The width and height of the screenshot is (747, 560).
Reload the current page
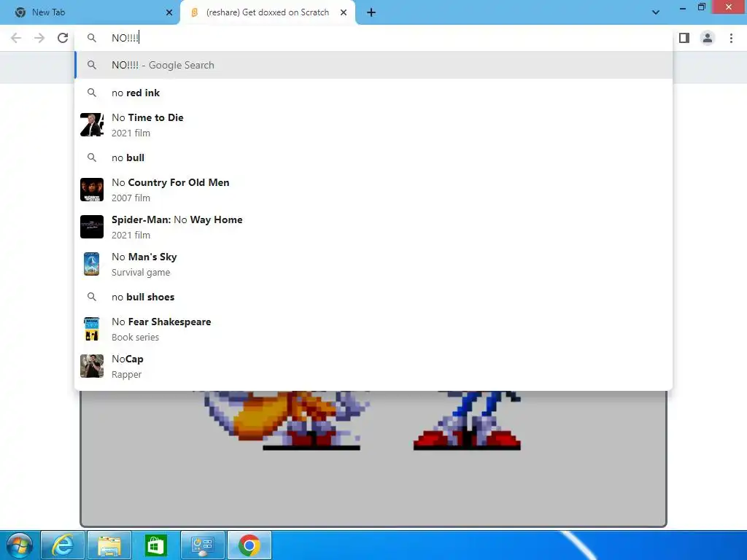click(x=63, y=38)
